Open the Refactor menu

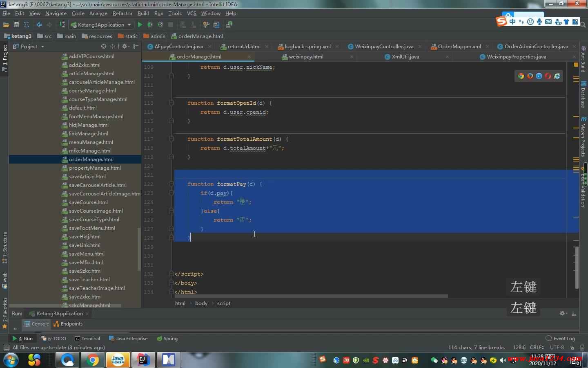(122, 13)
